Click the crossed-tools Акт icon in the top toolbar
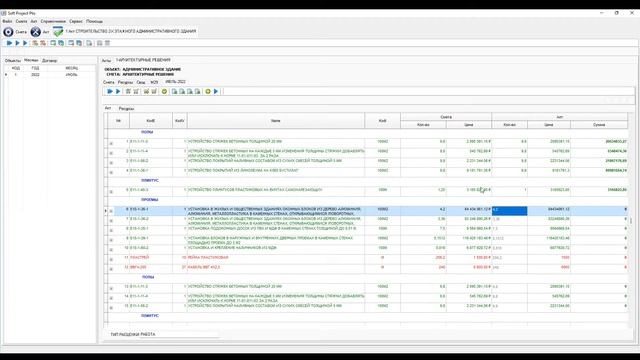 coord(36,32)
